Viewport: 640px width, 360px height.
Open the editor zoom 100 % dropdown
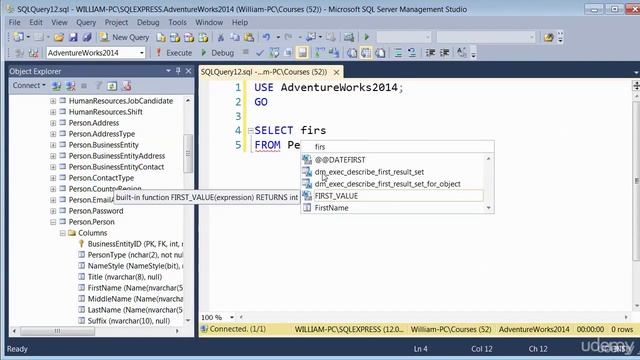[232, 317]
